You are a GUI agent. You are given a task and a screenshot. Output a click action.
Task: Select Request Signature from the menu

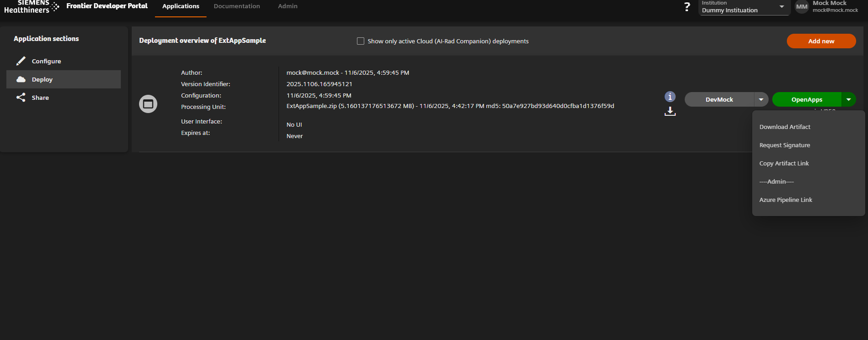[x=785, y=145]
